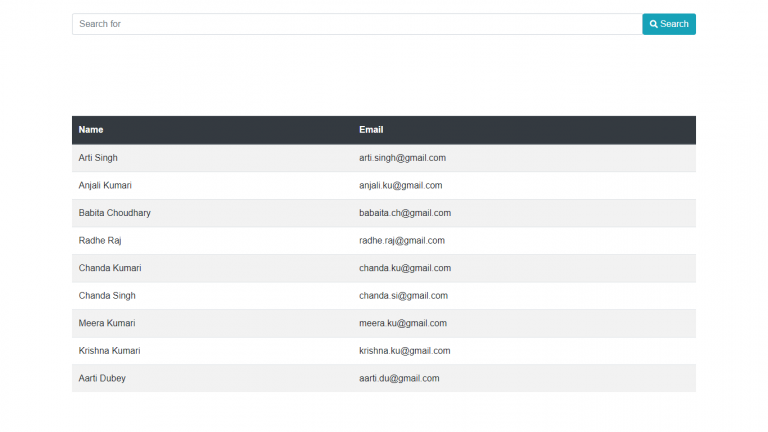Click the Email column header
The height and width of the screenshot is (432, 768).
[x=371, y=130]
